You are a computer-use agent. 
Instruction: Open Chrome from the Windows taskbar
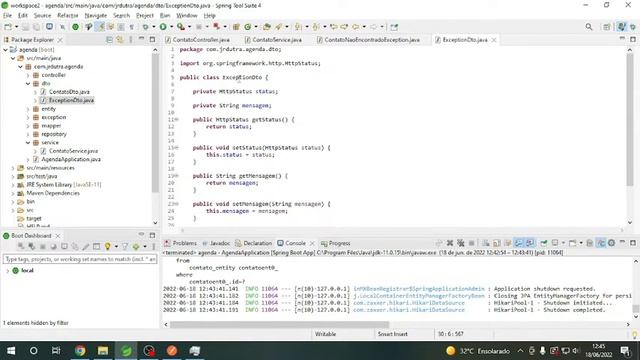(x=80, y=351)
